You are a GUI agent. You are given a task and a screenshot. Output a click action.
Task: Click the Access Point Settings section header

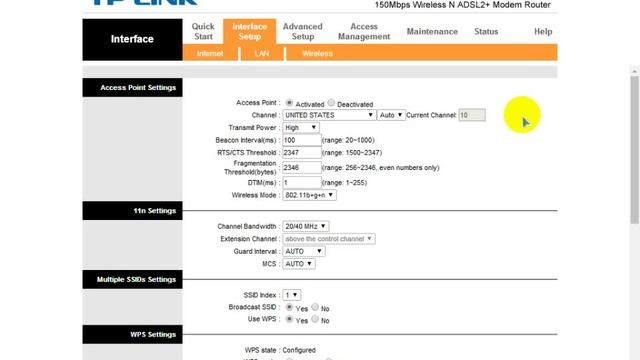(132, 88)
